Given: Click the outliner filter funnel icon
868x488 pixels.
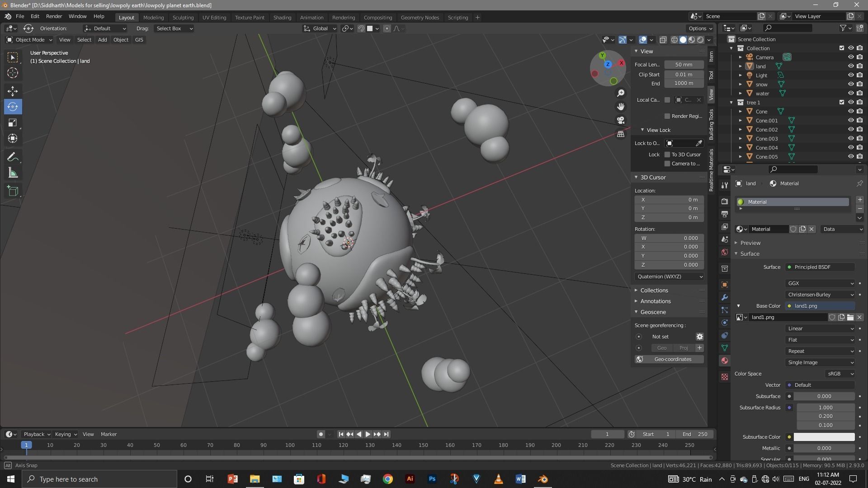Looking at the screenshot, I should tap(843, 28).
